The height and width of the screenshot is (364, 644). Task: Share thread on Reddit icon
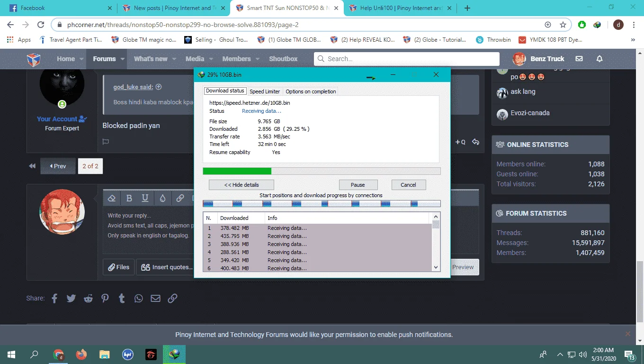(x=88, y=298)
